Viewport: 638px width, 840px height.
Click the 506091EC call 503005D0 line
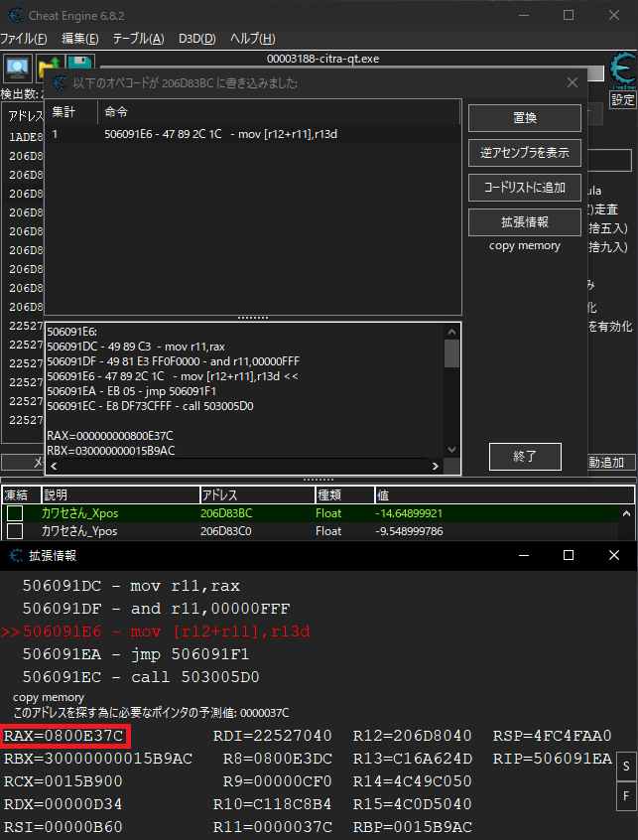(x=141, y=677)
